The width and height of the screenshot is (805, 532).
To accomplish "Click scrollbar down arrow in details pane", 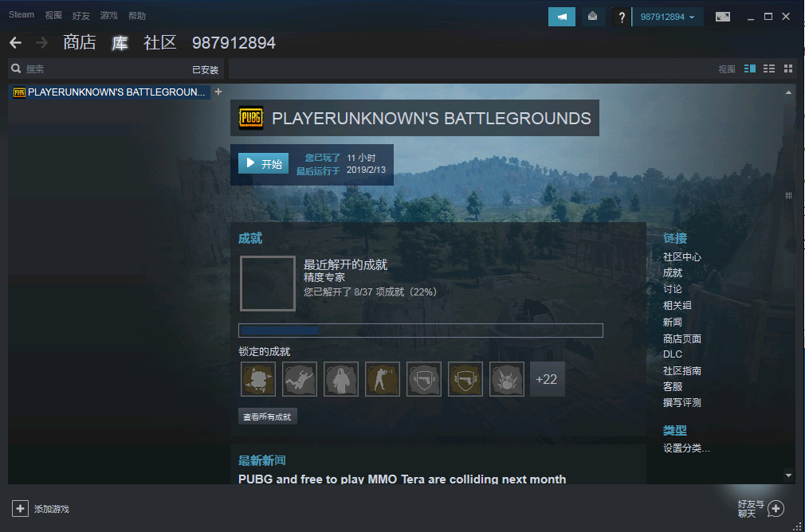I will [788, 475].
